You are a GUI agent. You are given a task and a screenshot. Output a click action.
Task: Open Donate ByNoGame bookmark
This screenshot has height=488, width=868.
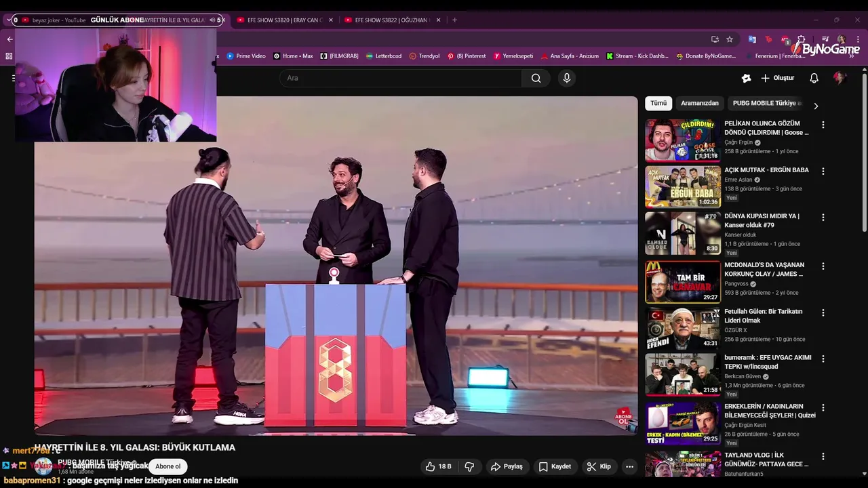point(706,56)
